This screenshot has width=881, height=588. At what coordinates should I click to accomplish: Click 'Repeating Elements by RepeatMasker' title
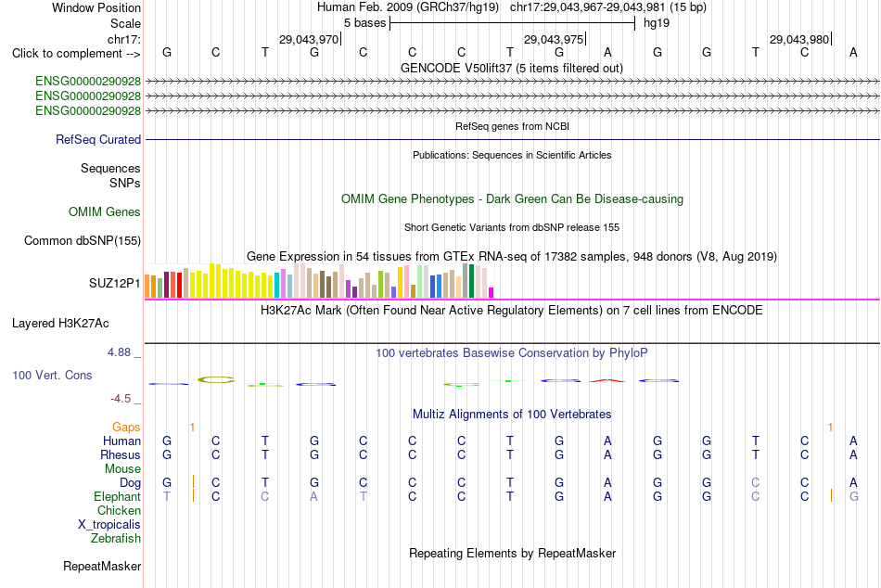[513, 553]
